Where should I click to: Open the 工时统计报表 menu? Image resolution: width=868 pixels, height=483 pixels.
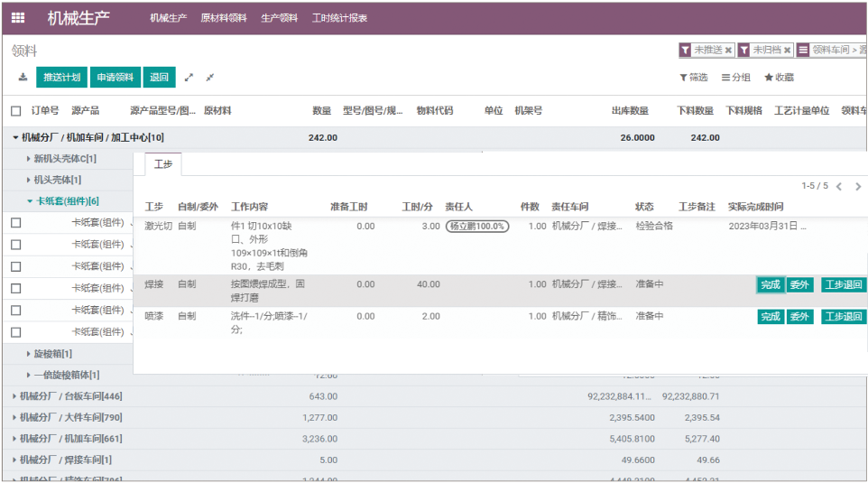pos(339,18)
